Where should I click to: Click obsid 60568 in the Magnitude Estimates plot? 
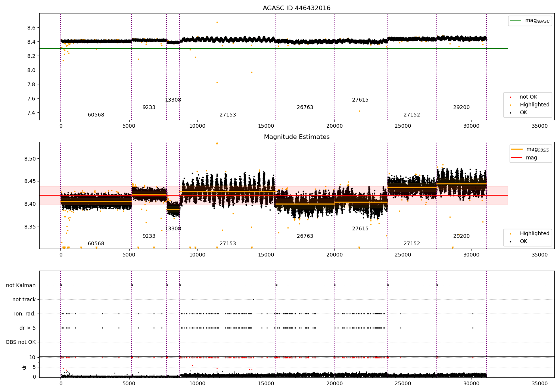click(x=96, y=244)
